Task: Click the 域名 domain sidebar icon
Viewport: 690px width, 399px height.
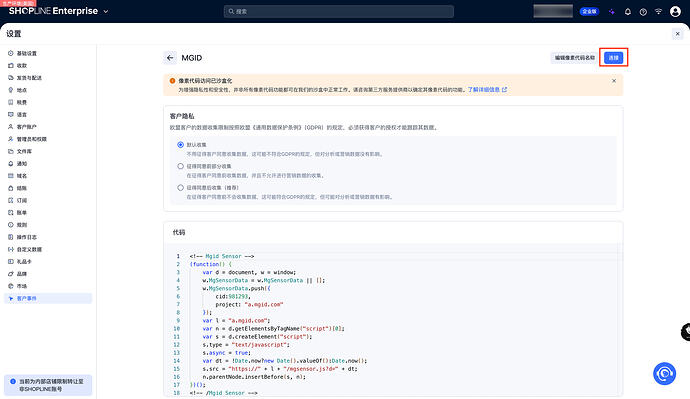Action: pos(11,176)
